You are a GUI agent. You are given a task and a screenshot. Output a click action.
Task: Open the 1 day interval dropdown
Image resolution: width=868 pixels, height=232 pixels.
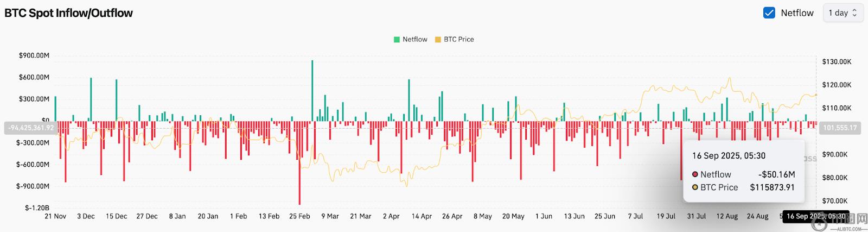pos(842,13)
